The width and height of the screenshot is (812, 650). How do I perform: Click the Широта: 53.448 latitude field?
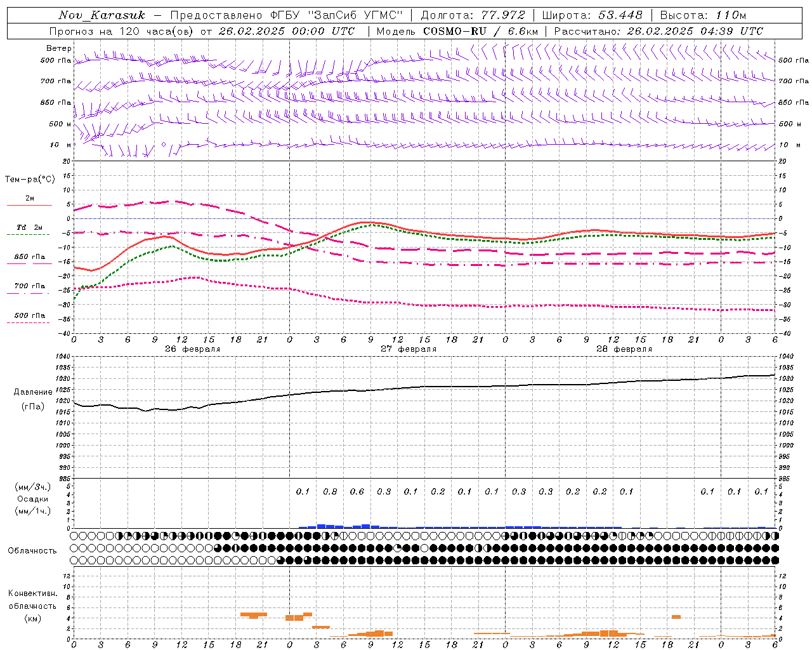pos(593,15)
